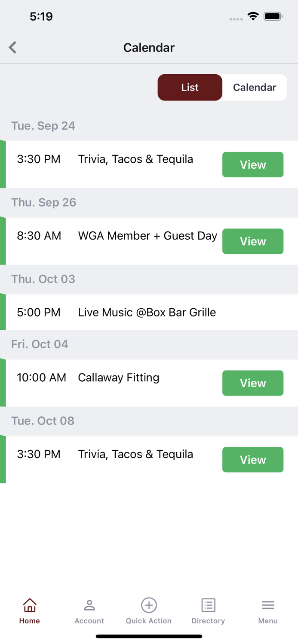This screenshot has height=644, width=298.
Task: Open the hamburger Menu icon
Action: point(268,605)
